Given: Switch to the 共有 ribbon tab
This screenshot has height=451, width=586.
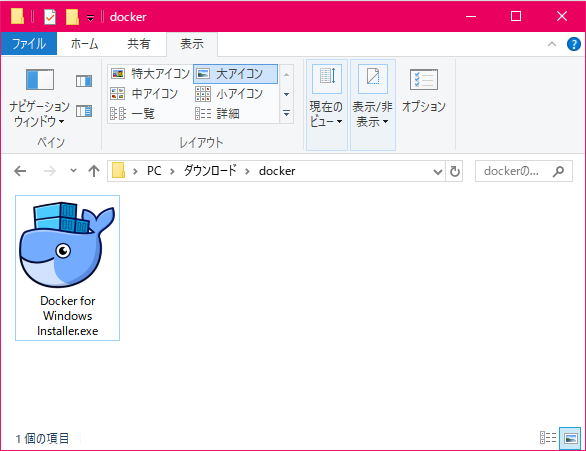Looking at the screenshot, I should [138, 44].
